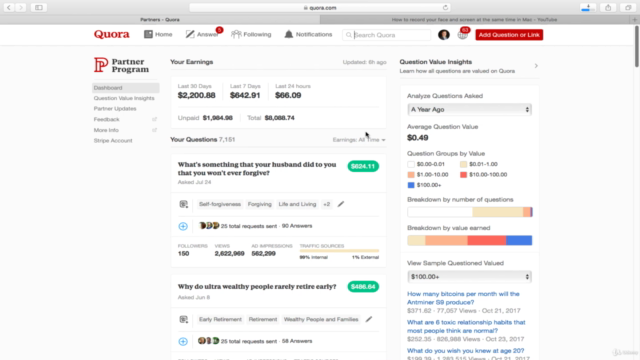This screenshot has height=360, width=640.
Task: Click the blue $100.00+ legend swatch
Action: pyautogui.click(x=411, y=185)
